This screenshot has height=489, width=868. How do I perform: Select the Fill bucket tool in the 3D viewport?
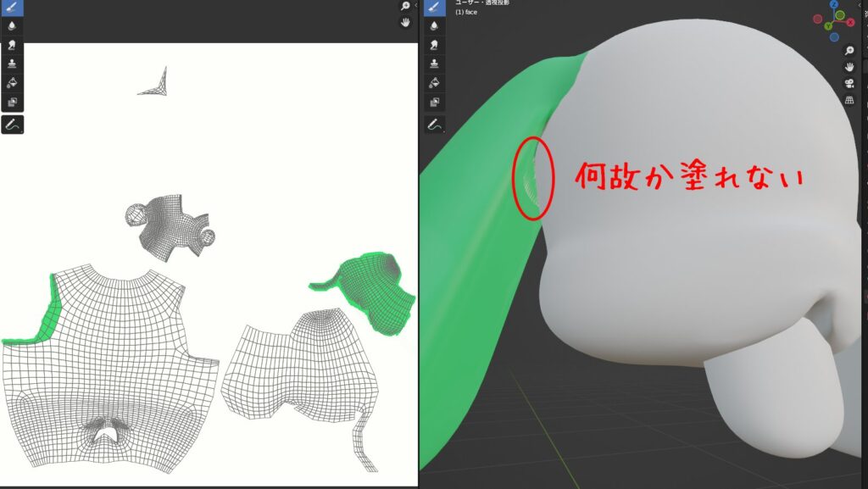(434, 82)
